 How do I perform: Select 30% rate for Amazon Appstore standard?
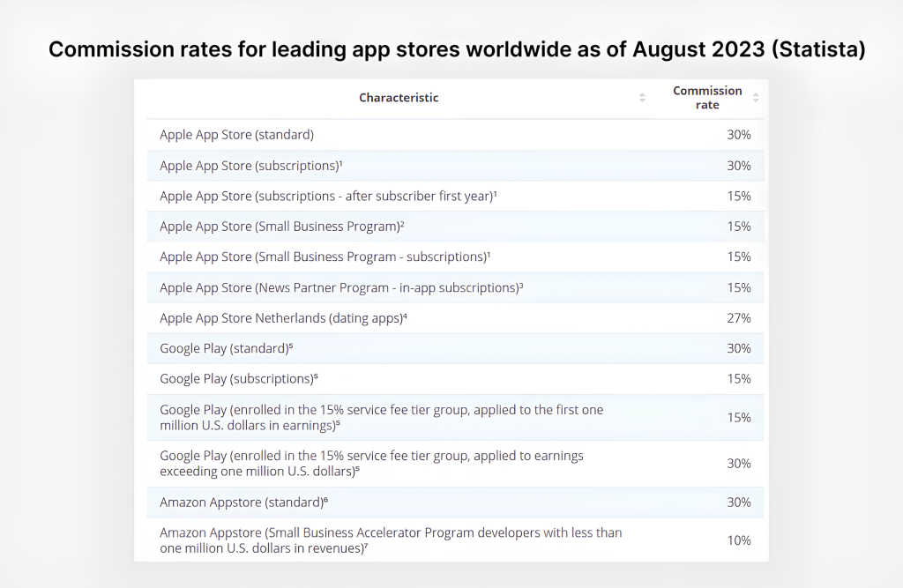point(739,502)
